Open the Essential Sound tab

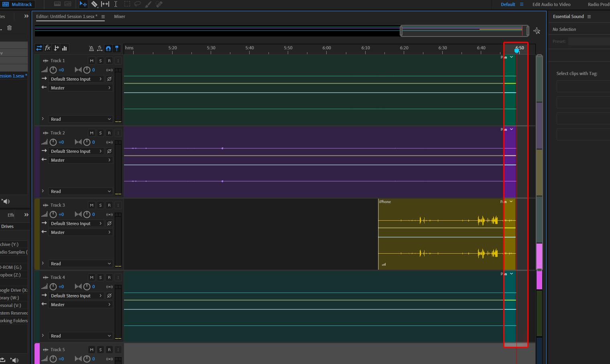tap(568, 16)
